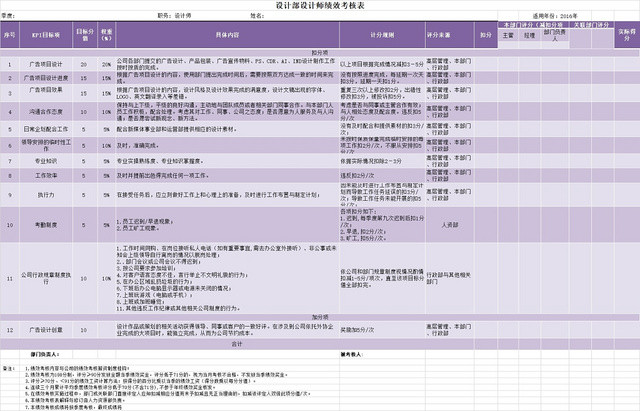
Task: Click the 广告设计创意 KPI cell
Action: [x=46, y=330]
